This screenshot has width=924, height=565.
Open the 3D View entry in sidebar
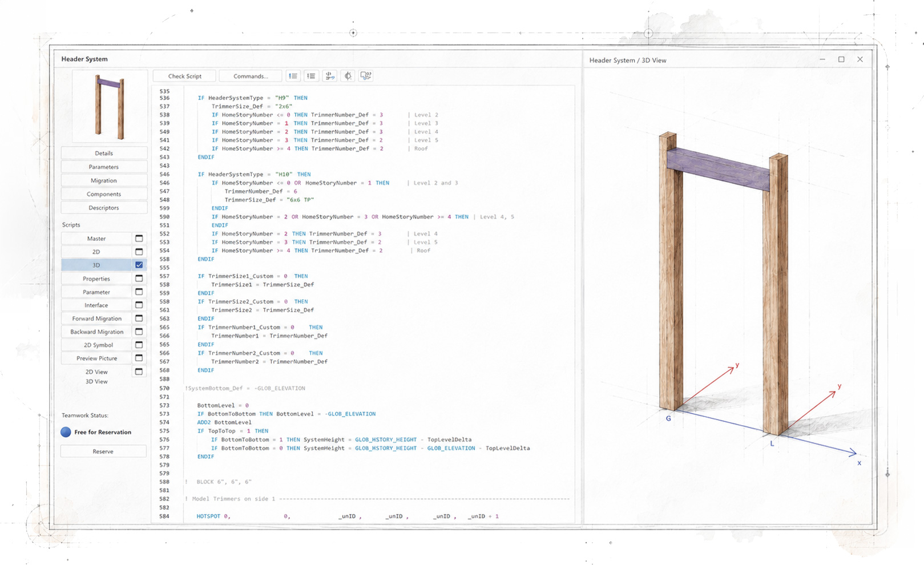(96, 381)
